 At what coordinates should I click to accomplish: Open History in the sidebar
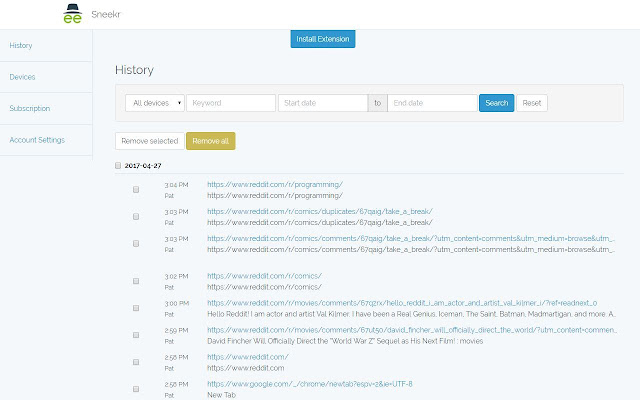click(21, 45)
